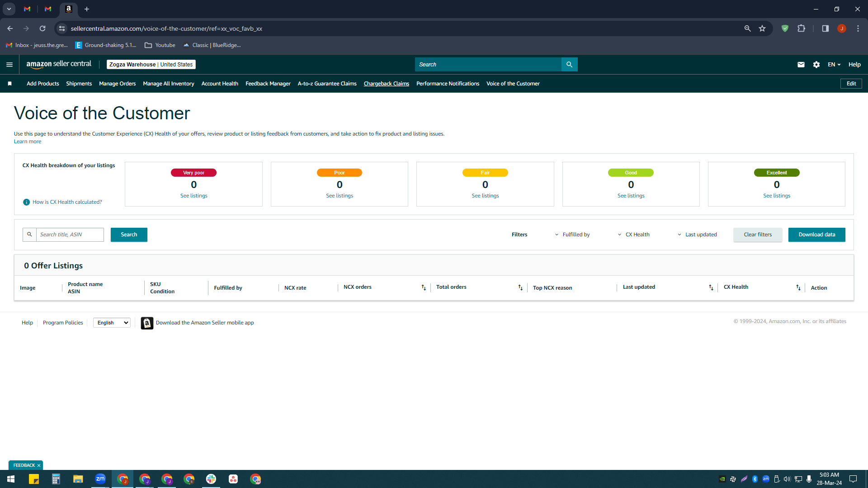Viewport: 868px width, 488px height.
Task: Open the English footer language selector
Action: coord(112,323)
